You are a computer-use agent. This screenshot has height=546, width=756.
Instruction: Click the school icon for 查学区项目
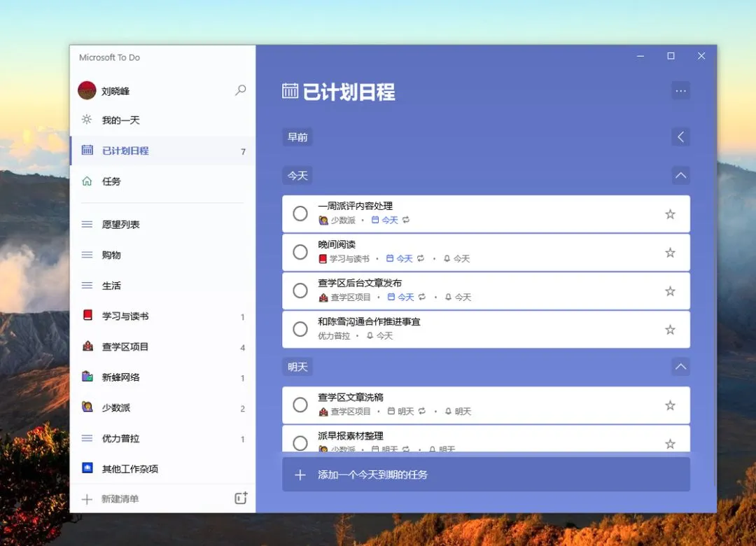(x=87, y=346)
